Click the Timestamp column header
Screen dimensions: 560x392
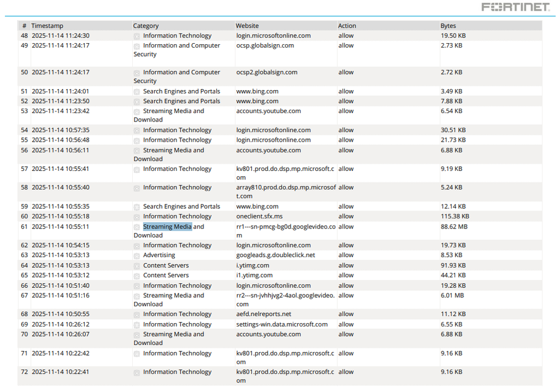click(47, 26)
